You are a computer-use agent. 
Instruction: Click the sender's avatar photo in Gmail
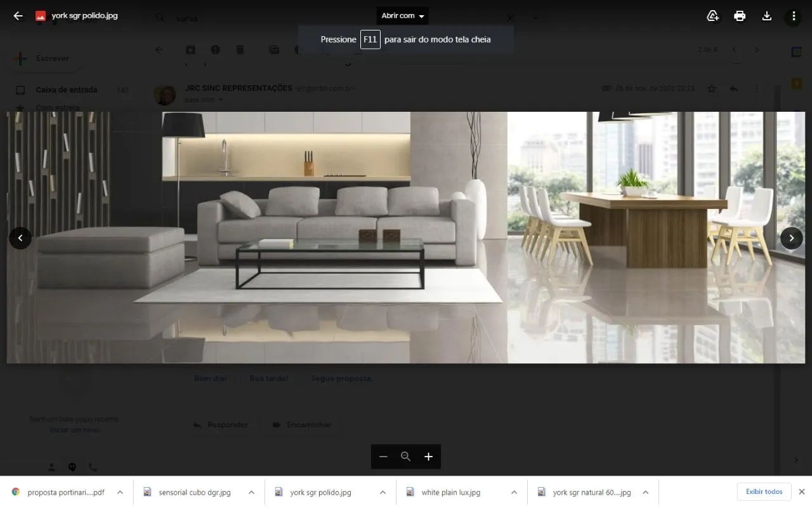point(165,93)
